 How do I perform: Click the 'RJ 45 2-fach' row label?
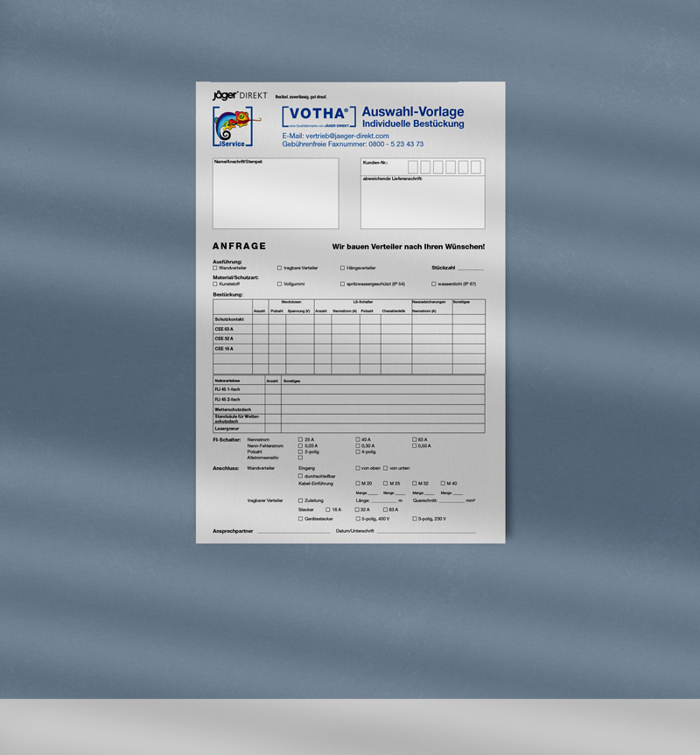[x=227, y=399]
